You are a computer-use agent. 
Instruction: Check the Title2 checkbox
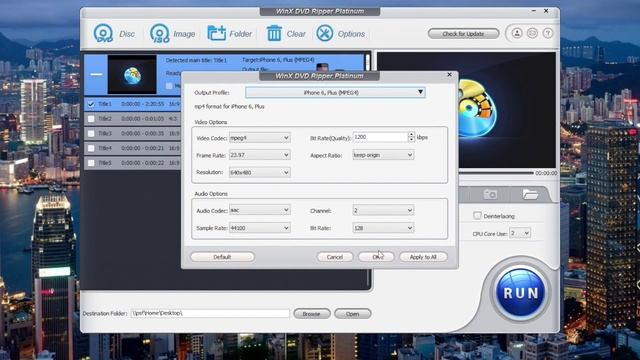pos(91,119)
